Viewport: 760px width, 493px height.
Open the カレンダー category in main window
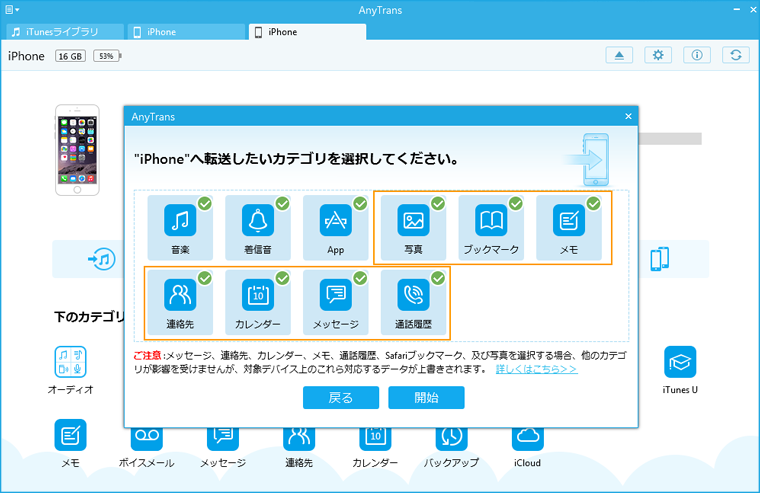[375, 446]
